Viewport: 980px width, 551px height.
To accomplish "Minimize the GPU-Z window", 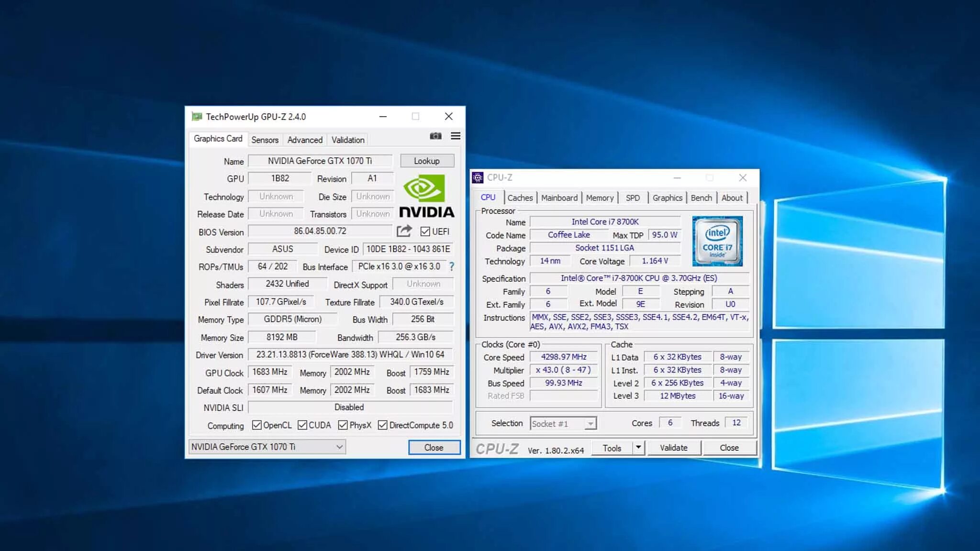I will pyautogui.click(x=383, y=116).
